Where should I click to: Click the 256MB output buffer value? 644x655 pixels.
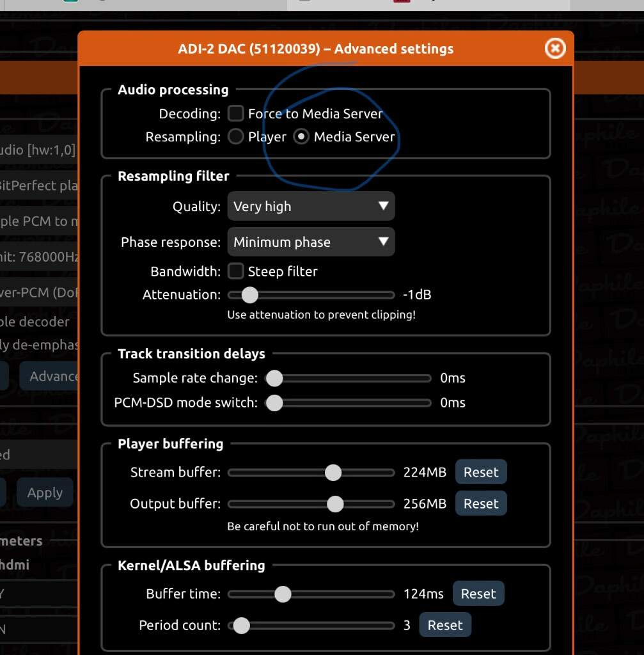425,503
